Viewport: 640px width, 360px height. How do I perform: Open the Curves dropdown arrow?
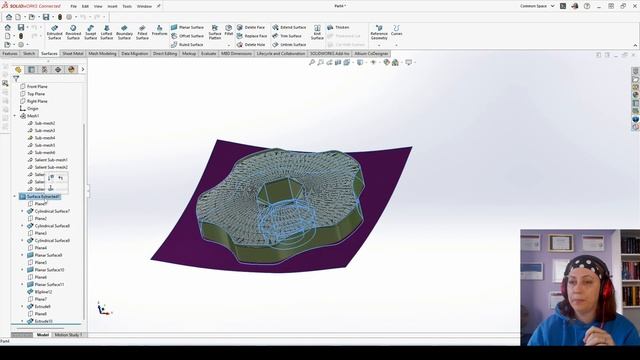click(x=396, y=45)
